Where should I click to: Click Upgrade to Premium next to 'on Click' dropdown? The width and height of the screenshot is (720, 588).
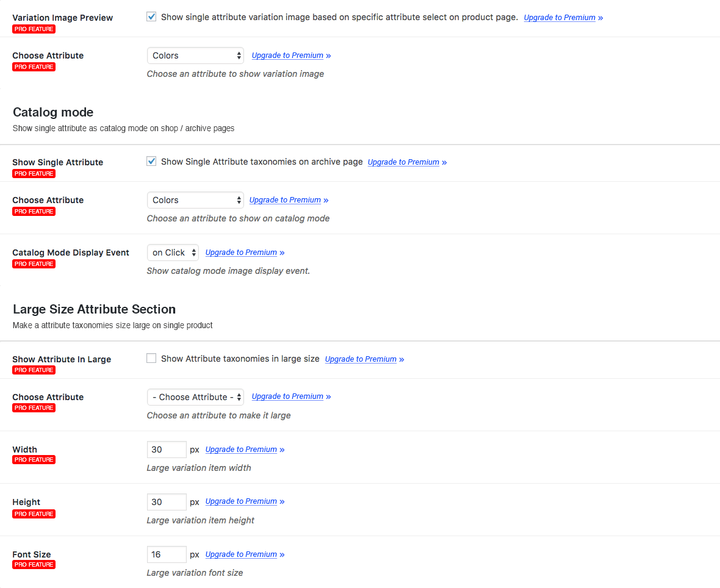coord(241,253)
